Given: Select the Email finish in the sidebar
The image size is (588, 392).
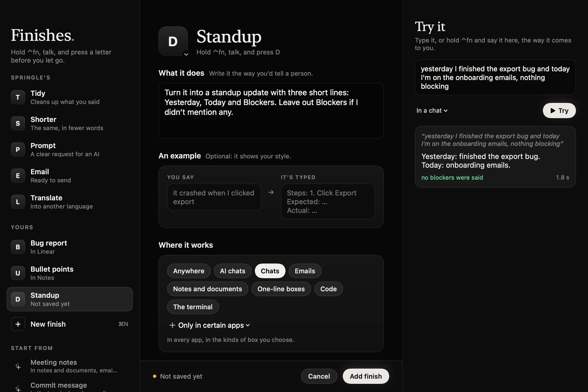Looking at the screenshot, I should tap(70, 176).
